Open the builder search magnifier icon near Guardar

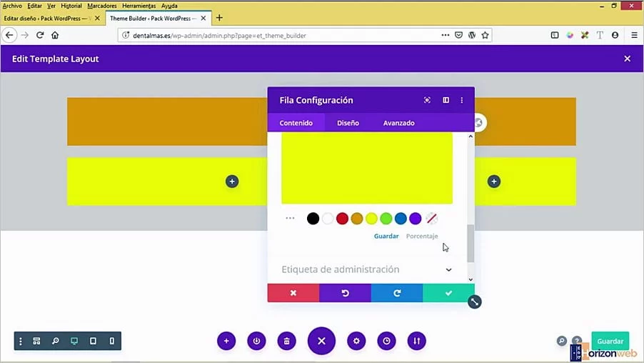point(561,341)
